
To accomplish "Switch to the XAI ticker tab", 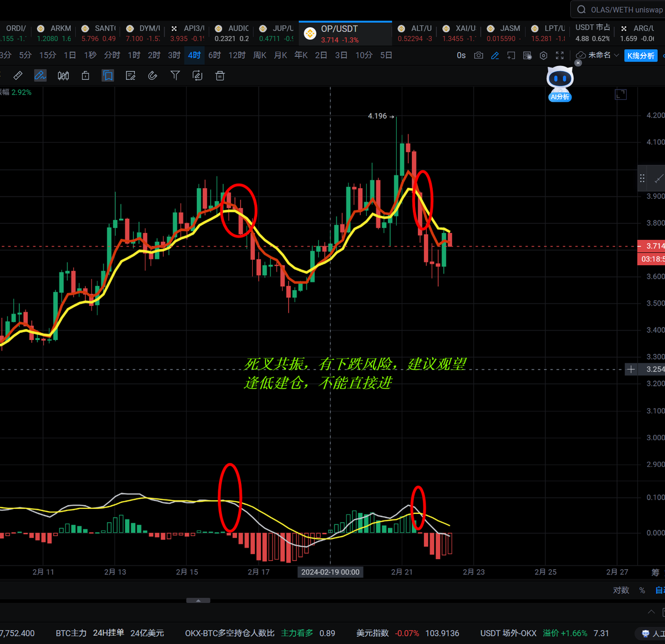I will pyautogui.click(x=459, y=33).
